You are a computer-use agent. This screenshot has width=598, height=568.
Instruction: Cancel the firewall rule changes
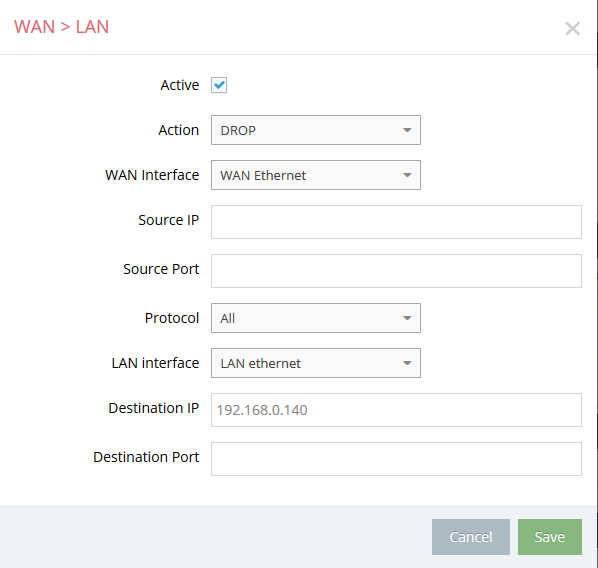[471, 537]
